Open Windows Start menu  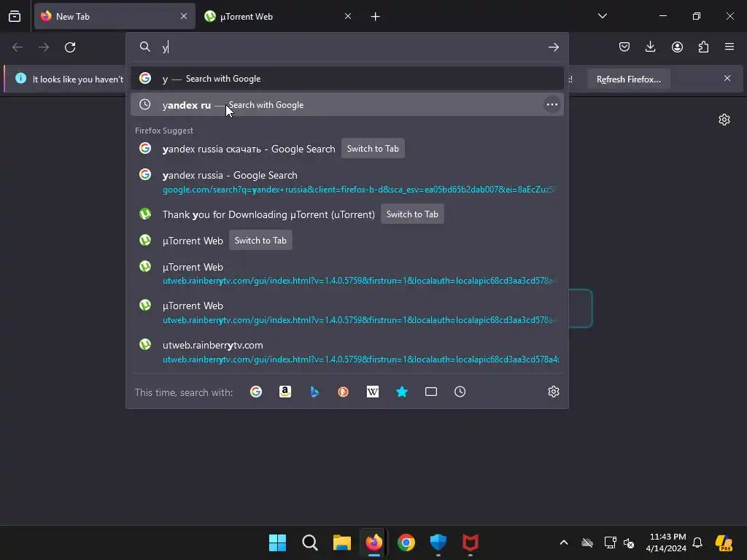277,542
